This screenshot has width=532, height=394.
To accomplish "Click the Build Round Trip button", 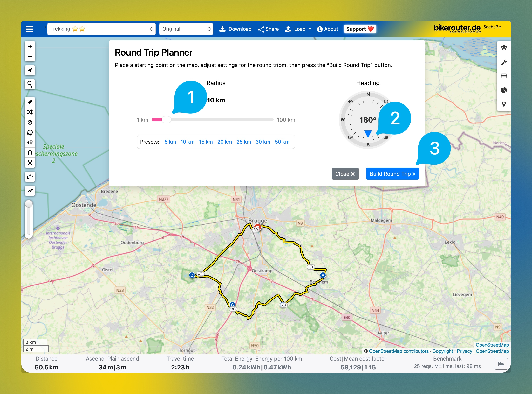I will 392,174.
